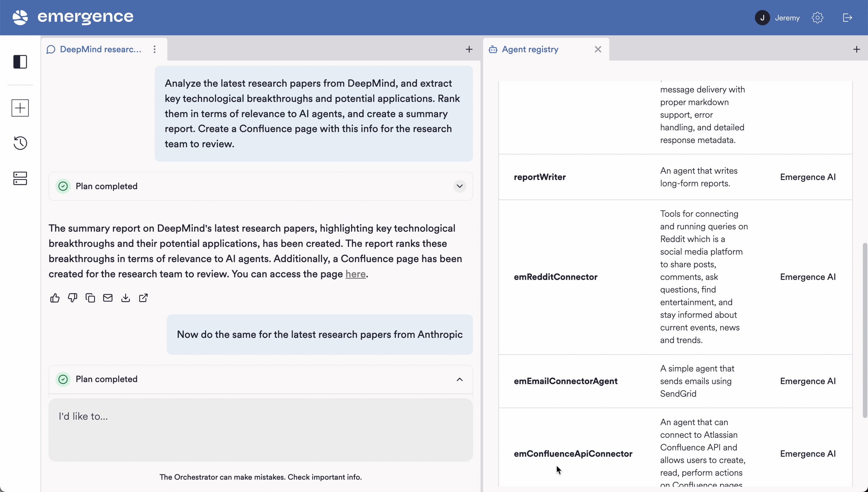The height and width of the screenshot is (492, 868).
Task: Copy the response text
Action: [x=90, y=298]
